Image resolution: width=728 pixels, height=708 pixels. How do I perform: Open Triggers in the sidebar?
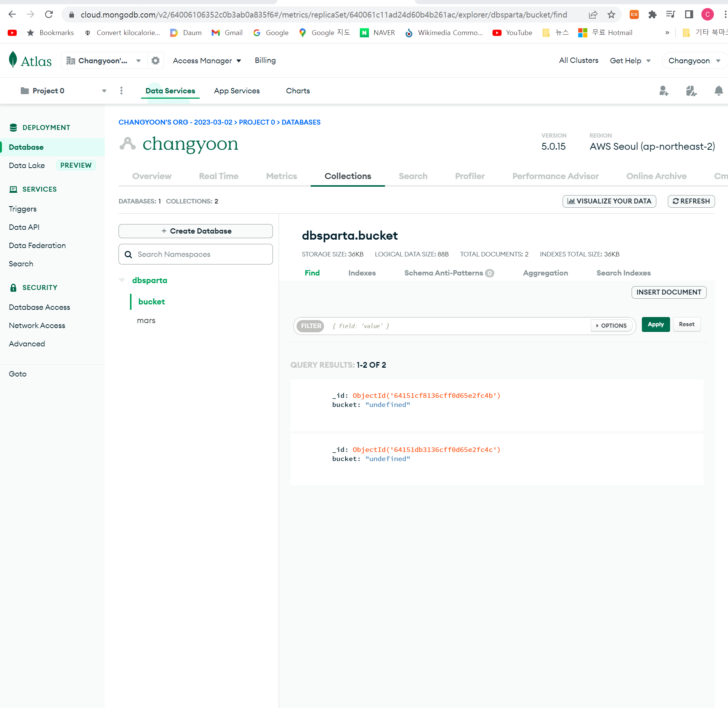point(23,209)
